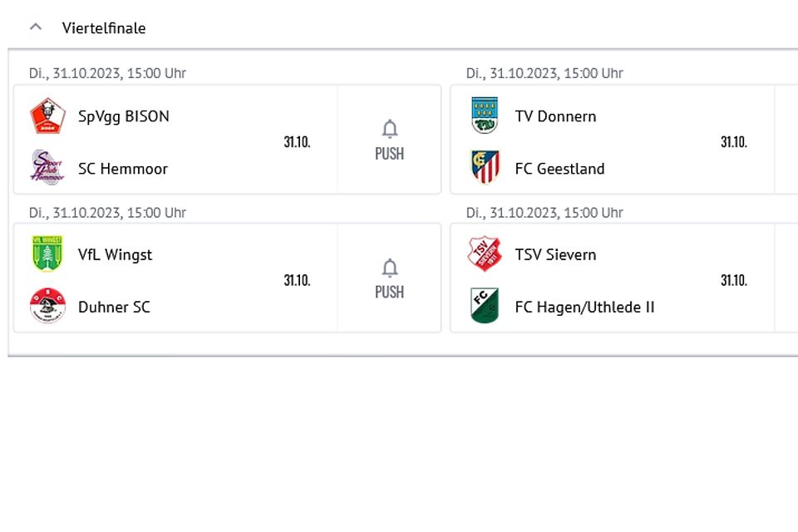Open FC Hagen/Uthlede II team link
Image resolution: width=798 pixels, height=532 pixels.
tap(584, 307)
